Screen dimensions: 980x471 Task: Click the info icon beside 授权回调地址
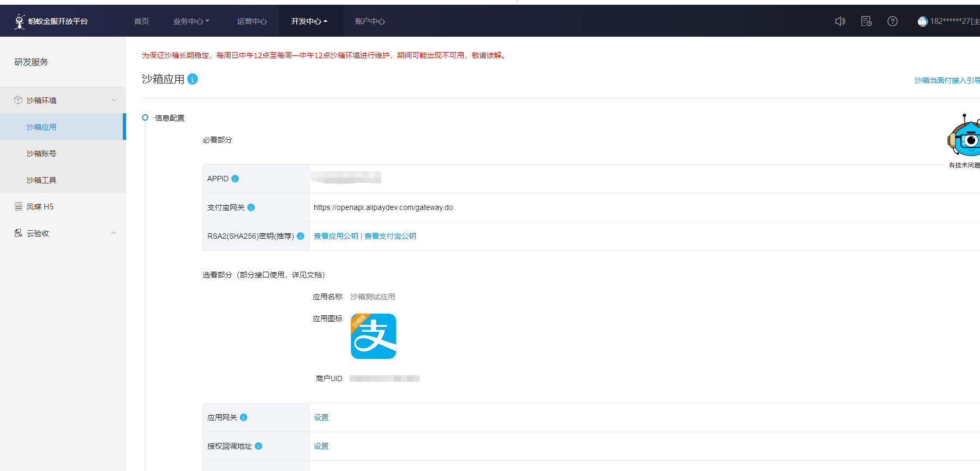258,447
